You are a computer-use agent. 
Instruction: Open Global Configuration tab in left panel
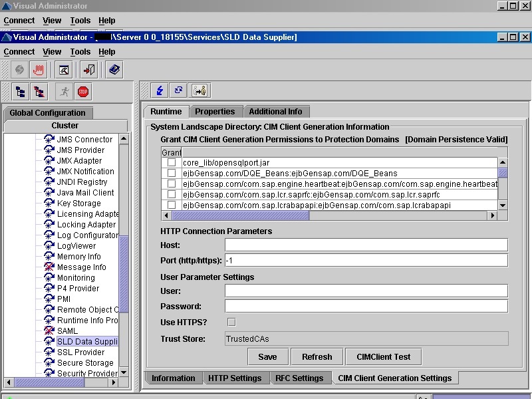[x=47, y=112]
